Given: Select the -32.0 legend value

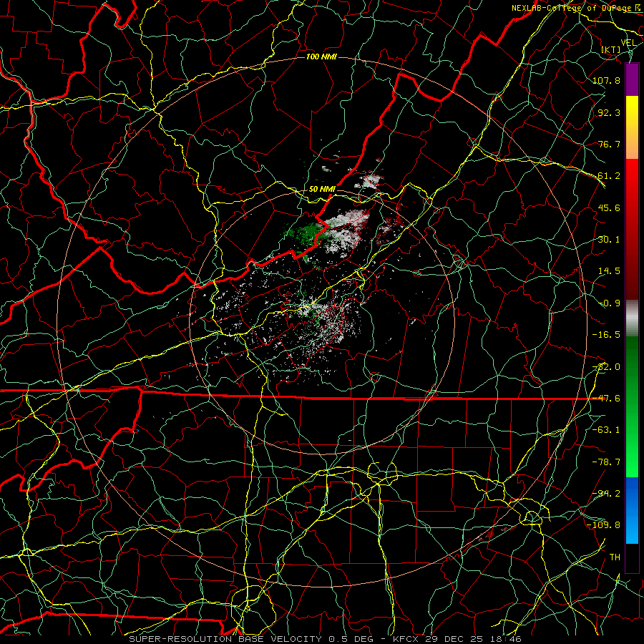Looking at the screenshot, I should tap(606, 367).
